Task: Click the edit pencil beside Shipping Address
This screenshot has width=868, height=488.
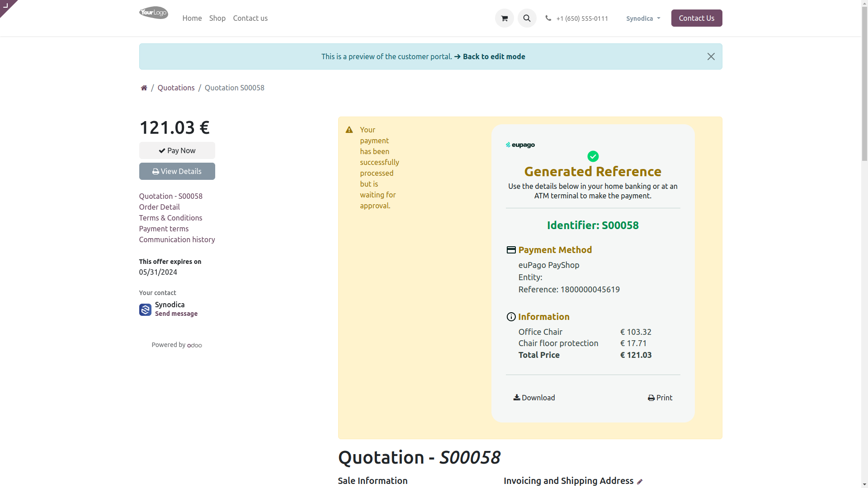Action: 639,482
